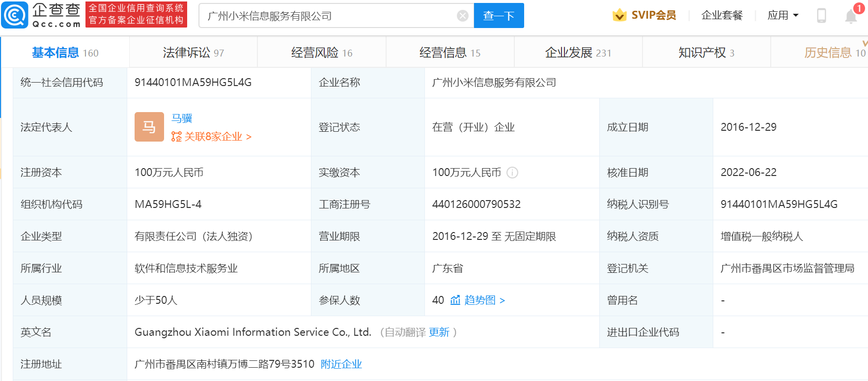Click 在营（开业）企业 status value

tap(474, 127)
